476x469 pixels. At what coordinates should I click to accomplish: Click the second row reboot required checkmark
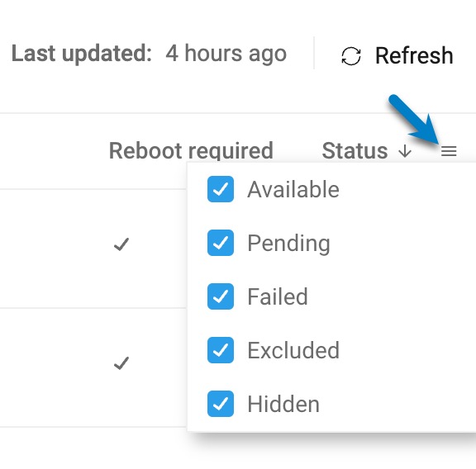pos(121,363)
